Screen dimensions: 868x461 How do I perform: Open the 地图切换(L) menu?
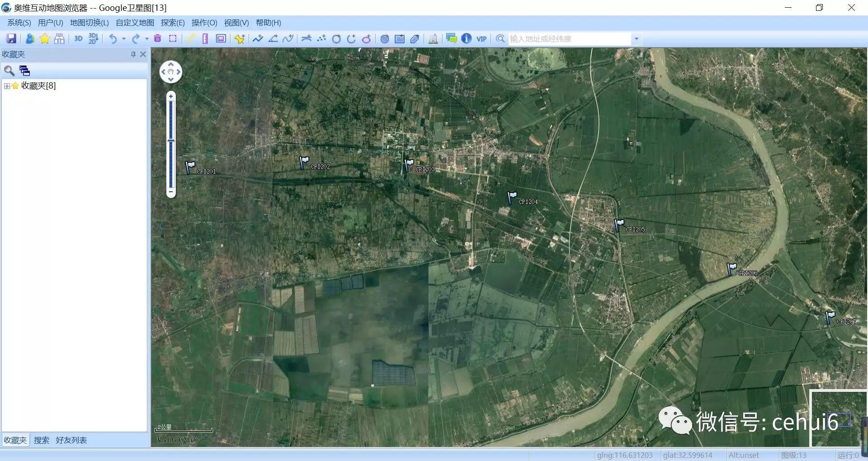[x=89, y=23]
